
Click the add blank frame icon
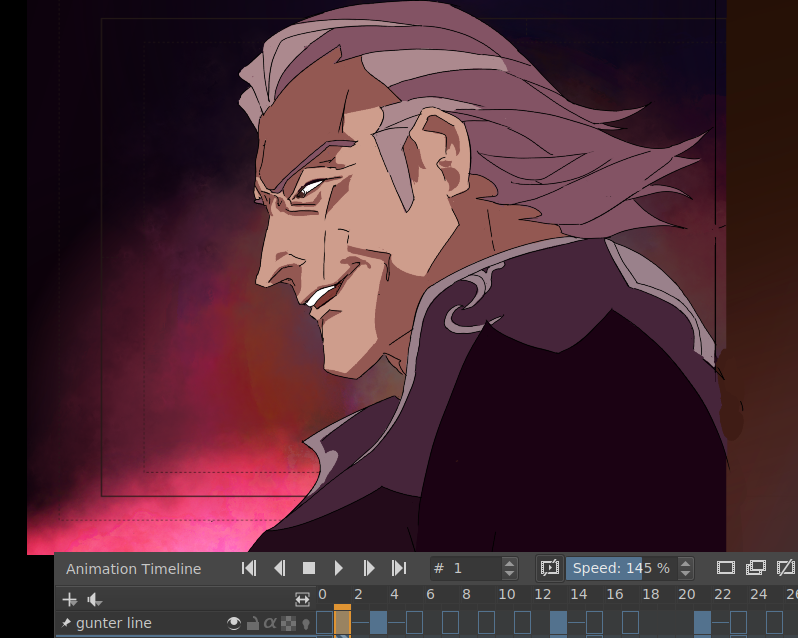(726, 568)
